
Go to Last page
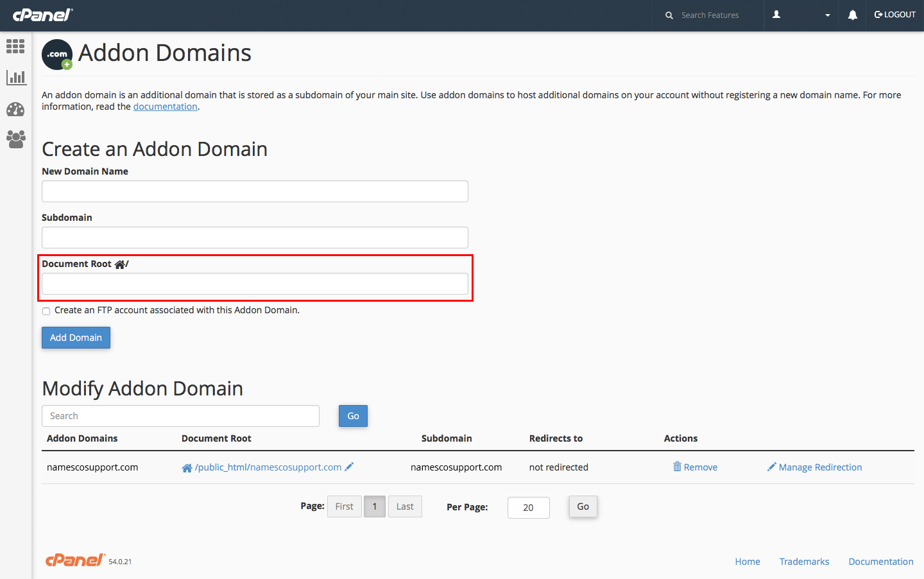click(x=405, y=506)
